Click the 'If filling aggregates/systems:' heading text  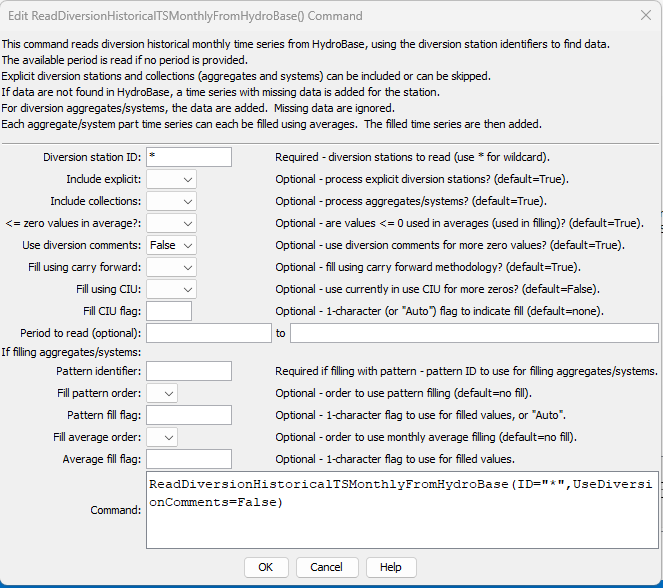click(x=71, y=352)
